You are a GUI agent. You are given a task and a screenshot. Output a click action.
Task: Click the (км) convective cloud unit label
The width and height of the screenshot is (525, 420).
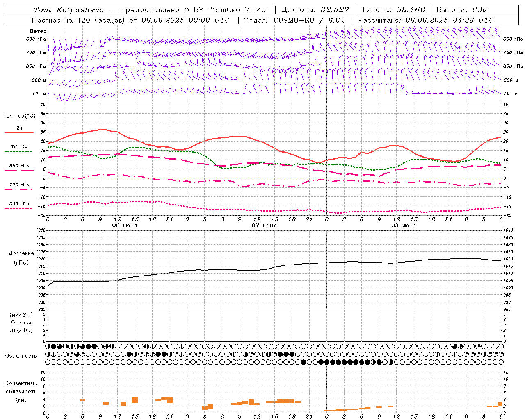[21, 399]
